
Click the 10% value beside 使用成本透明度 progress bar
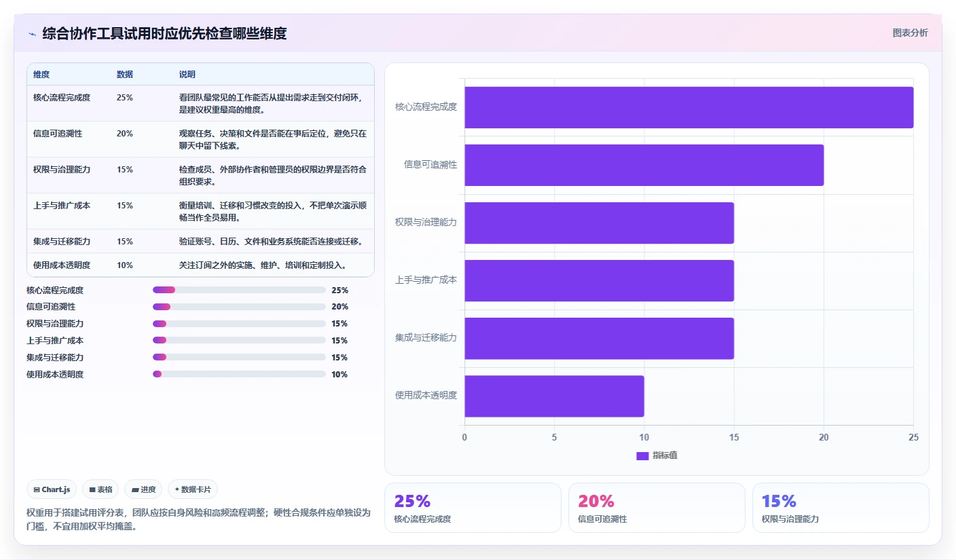tap(339, 375)
